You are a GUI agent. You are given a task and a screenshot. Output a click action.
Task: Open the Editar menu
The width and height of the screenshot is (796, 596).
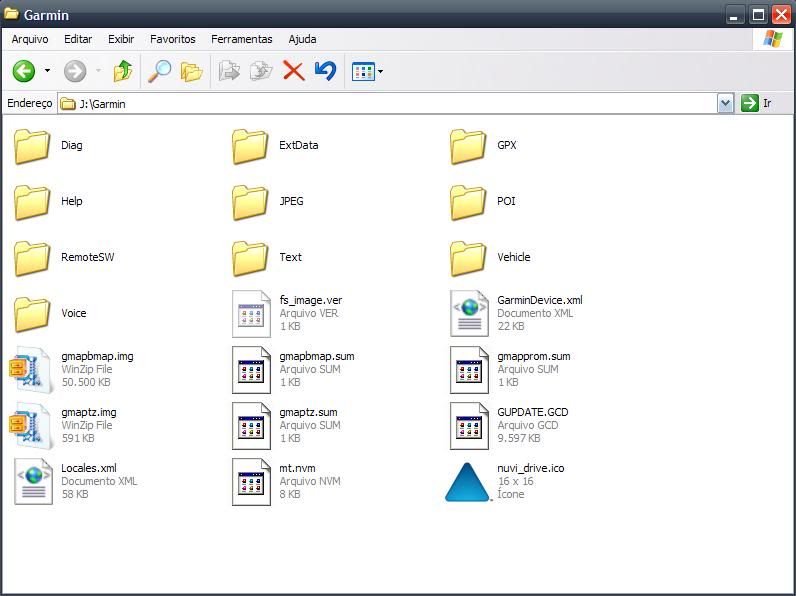tap(78, 39)
